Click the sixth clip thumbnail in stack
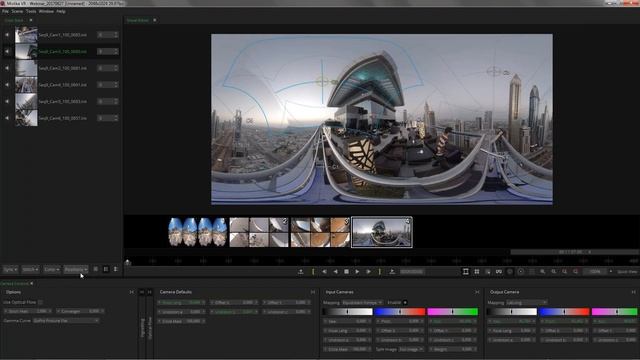640x360 pixels. [x=26, y=118]
